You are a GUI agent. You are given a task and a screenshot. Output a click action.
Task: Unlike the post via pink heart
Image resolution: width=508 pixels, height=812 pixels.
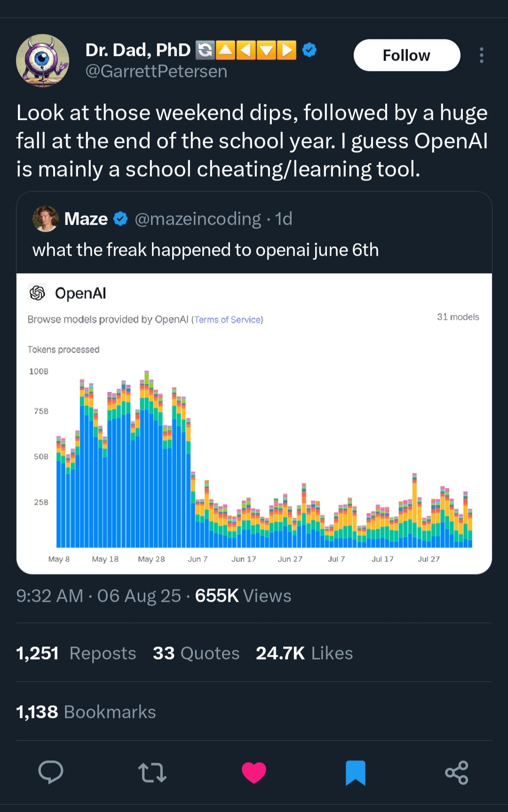point(254,772)
